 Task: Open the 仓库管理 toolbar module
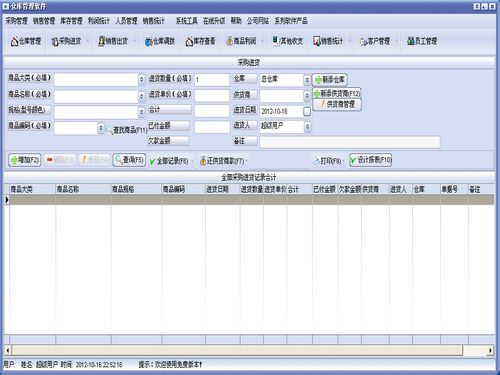pos(26,41)
